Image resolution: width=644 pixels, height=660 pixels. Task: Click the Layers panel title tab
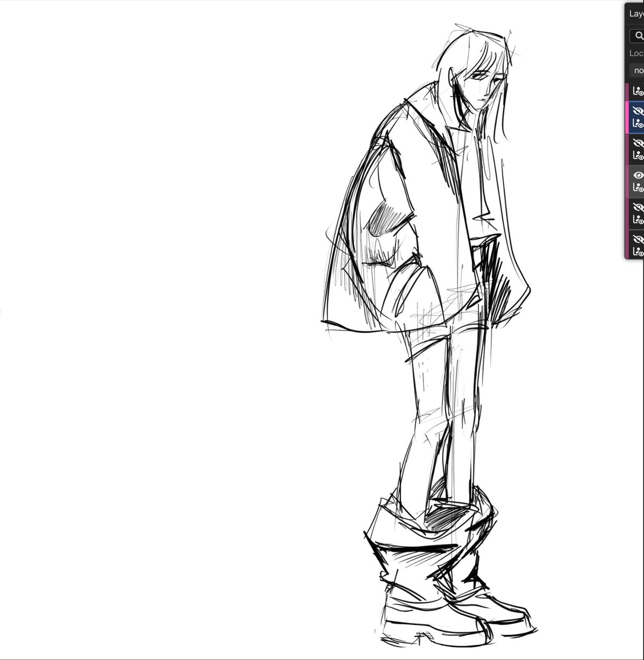click(636, 13)
